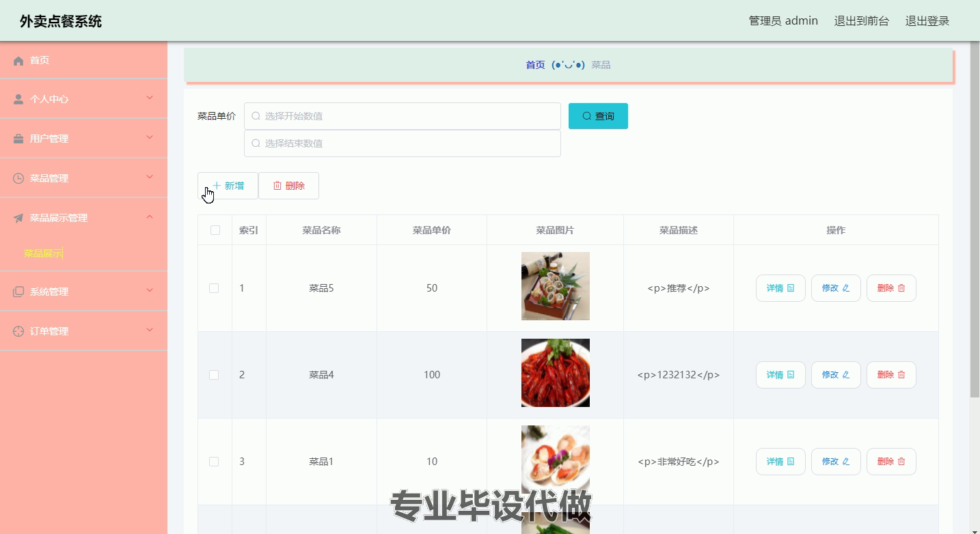Click the pencil icon on 菜品4 修改 button
Viewport: 980px width, 534px height.
pos(846,375)
